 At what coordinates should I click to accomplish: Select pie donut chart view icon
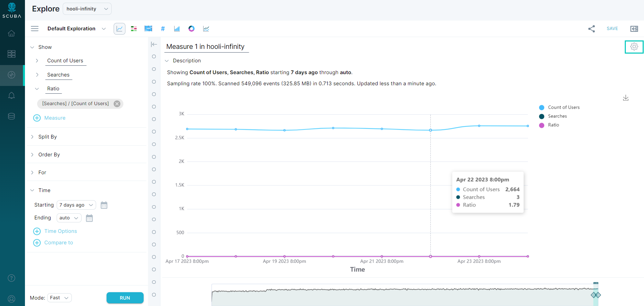pos(192,29)
